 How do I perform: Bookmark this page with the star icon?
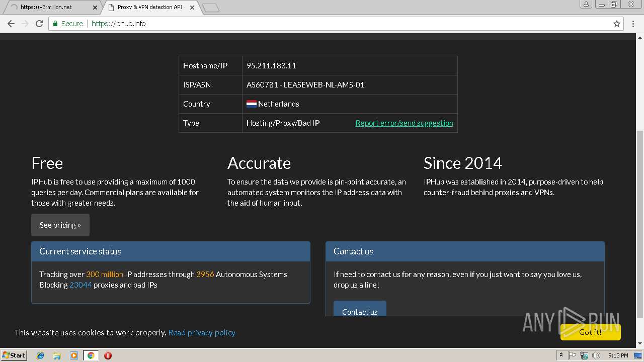617,24
